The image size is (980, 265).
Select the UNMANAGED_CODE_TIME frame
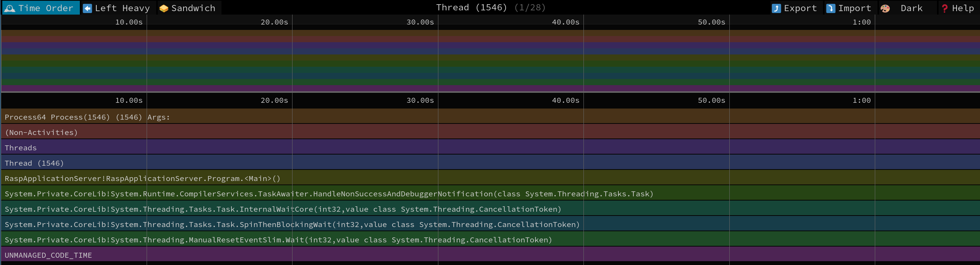click(x=48, y=255)
